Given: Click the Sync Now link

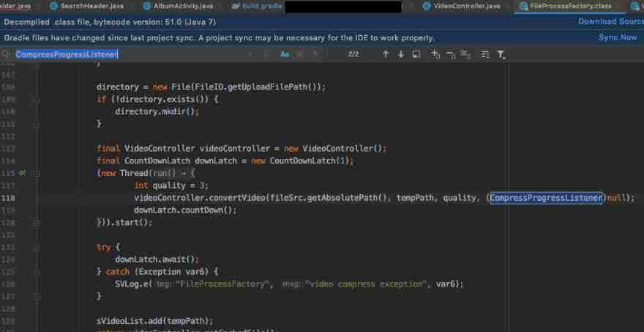Looking at the screenshot, I should click(x=618, y=37).
